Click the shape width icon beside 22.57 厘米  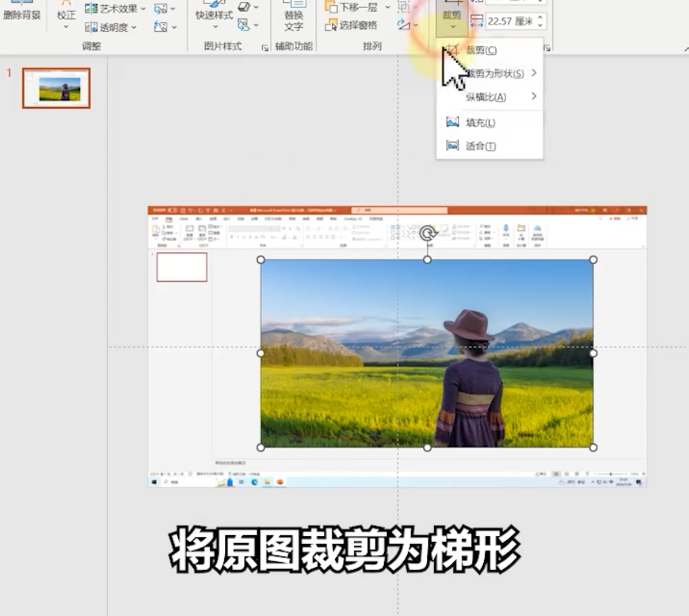click(476, 21)
